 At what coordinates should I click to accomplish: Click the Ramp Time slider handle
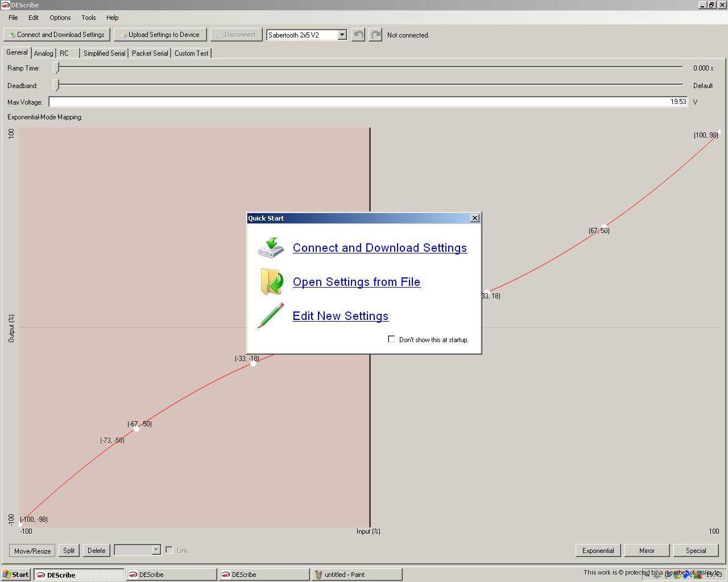click(56, 68)
